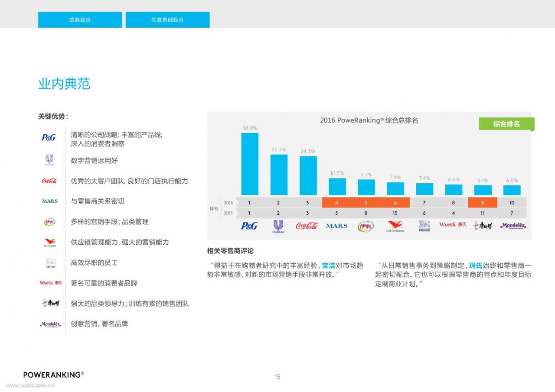Viewport: 555px width, 392px height.
Task: Click the 综合排名 green ribbon label
Action: (506, 124)
